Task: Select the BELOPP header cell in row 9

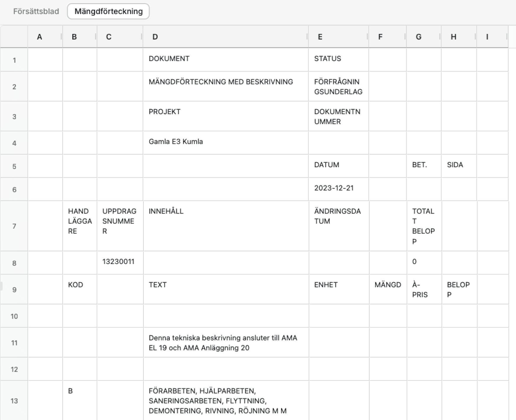Action: coord(460,289)
